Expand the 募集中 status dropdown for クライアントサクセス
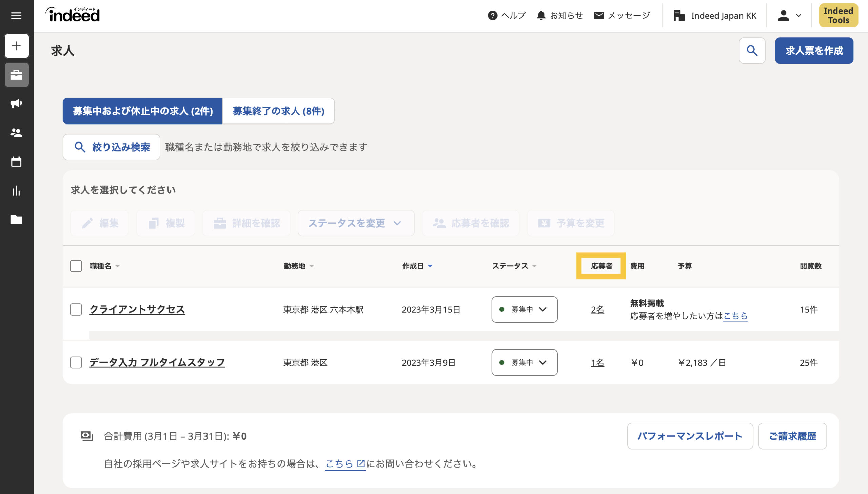The image size is (868, 494). [x=524, y=309]
